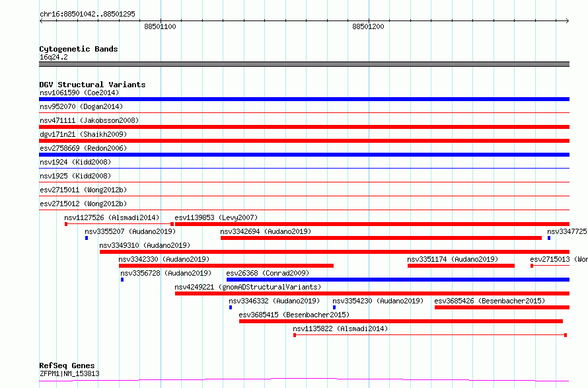The width and height of the screenshot is (588, 388).
Task: Click the red bar under esv3685426
Action: pos(502,307)
